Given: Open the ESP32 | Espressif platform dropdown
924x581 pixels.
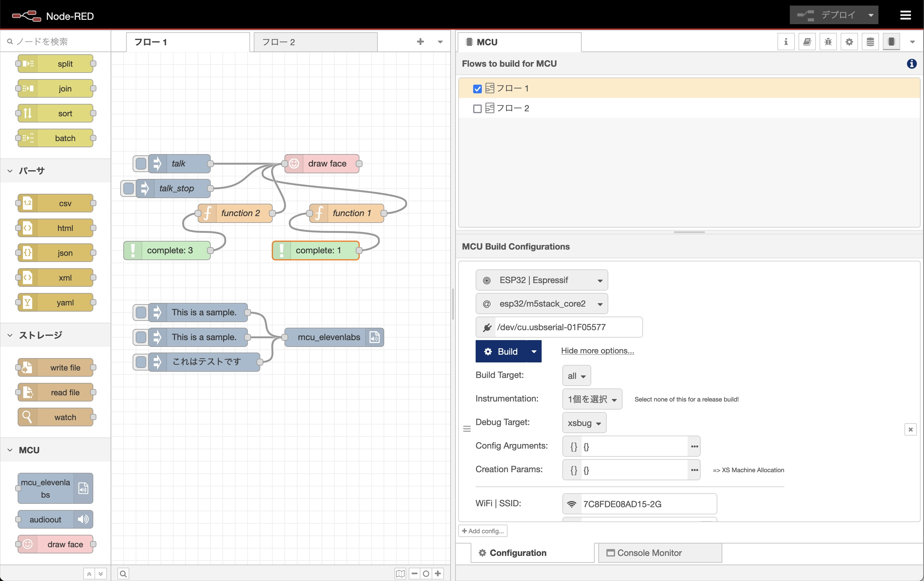Looking at the screenshot, I should [541, 280].
